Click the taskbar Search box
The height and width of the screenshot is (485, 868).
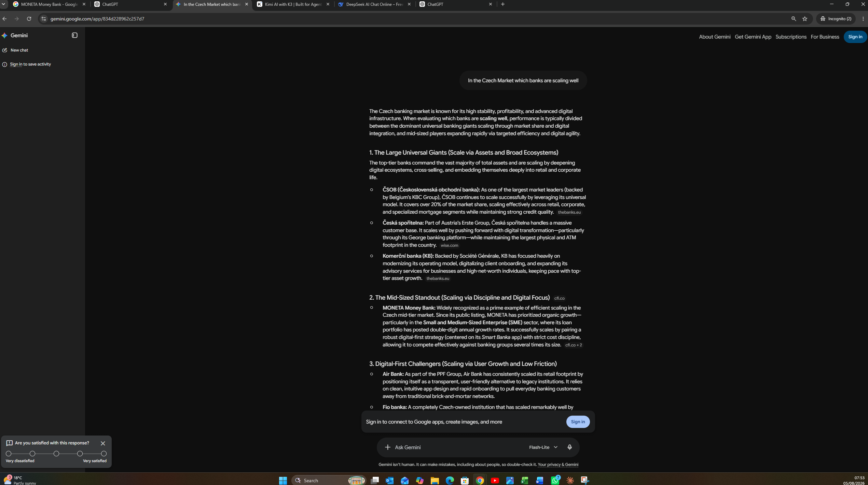coord(329,481)
